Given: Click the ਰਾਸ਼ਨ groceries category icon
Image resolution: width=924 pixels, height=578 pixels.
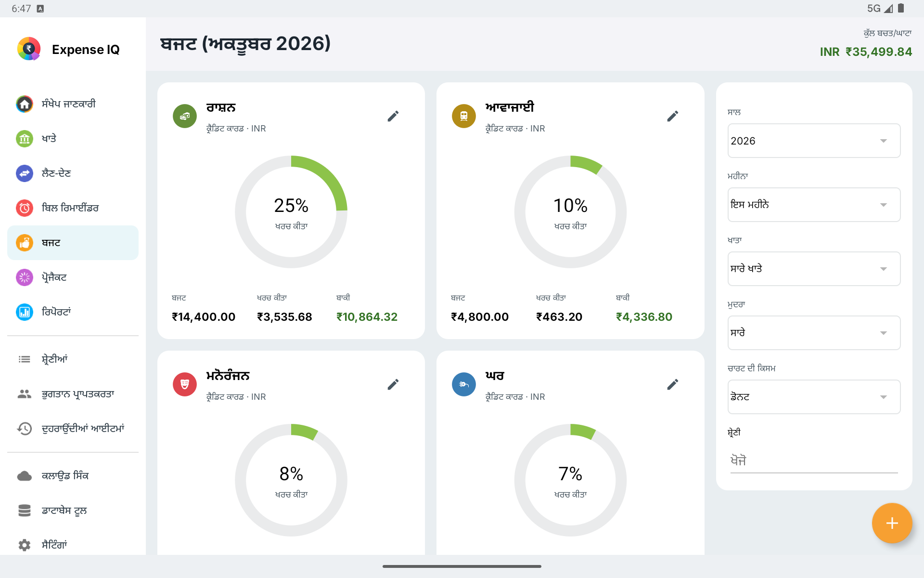Looking at the screenshot, I should pyautogui.click(x=185, y=116).
